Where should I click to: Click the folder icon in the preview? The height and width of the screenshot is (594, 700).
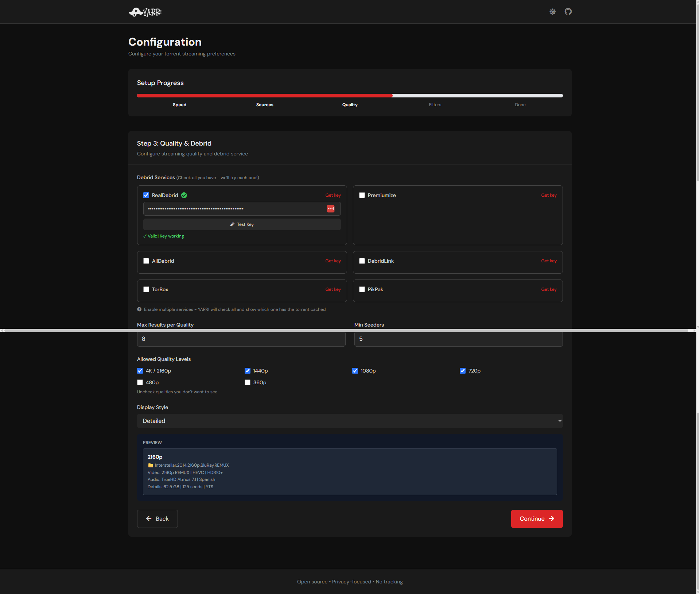coord(151,465)
